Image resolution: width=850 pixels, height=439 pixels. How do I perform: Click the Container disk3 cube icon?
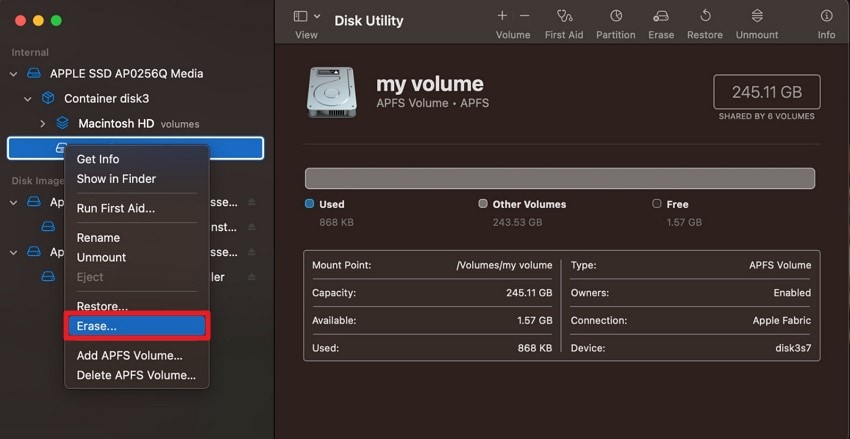[x=48, y=98]
